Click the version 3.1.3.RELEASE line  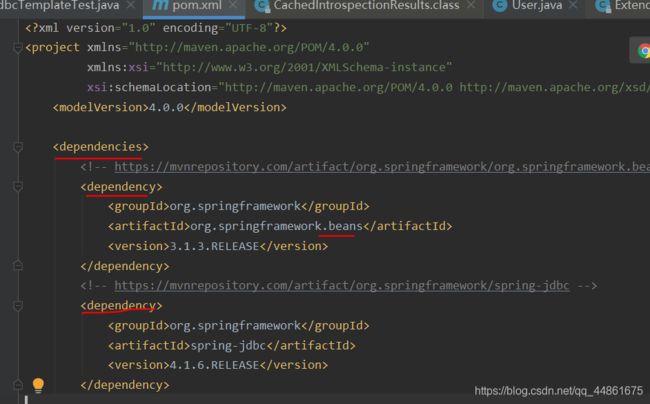click(218, 246)
